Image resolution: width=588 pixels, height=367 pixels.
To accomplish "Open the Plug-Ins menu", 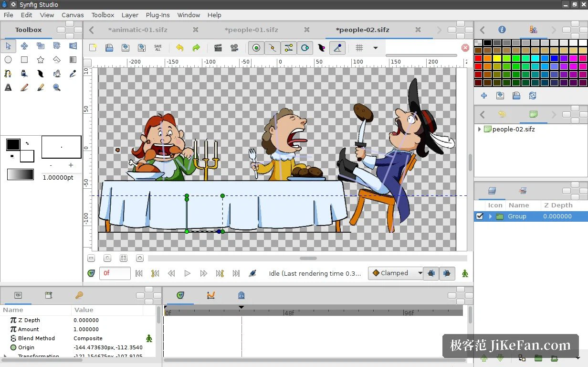I will click(157, 15).
